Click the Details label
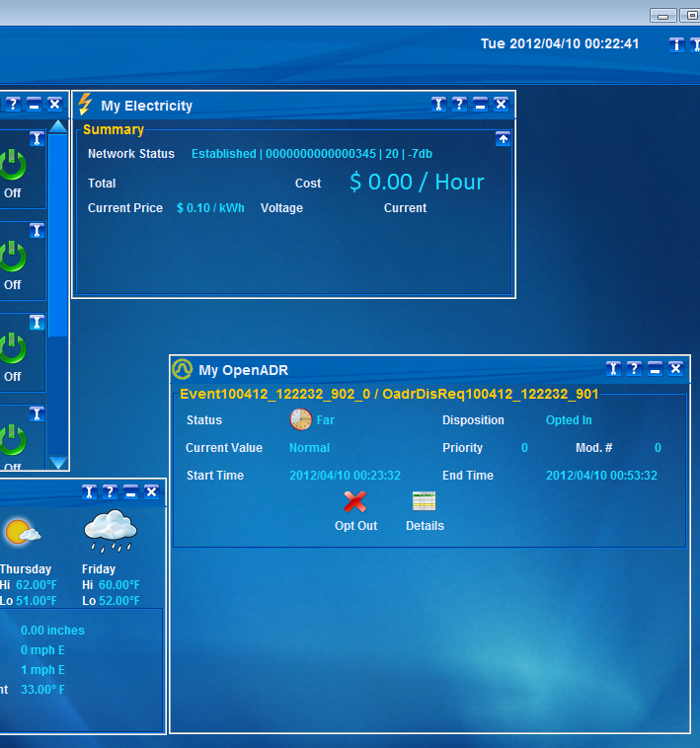The width and height of the screenshot is (700, 748). [425, 526]
